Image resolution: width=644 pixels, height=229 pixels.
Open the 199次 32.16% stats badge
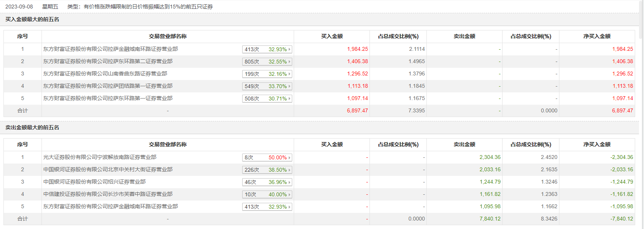click(x=267, y=74)
